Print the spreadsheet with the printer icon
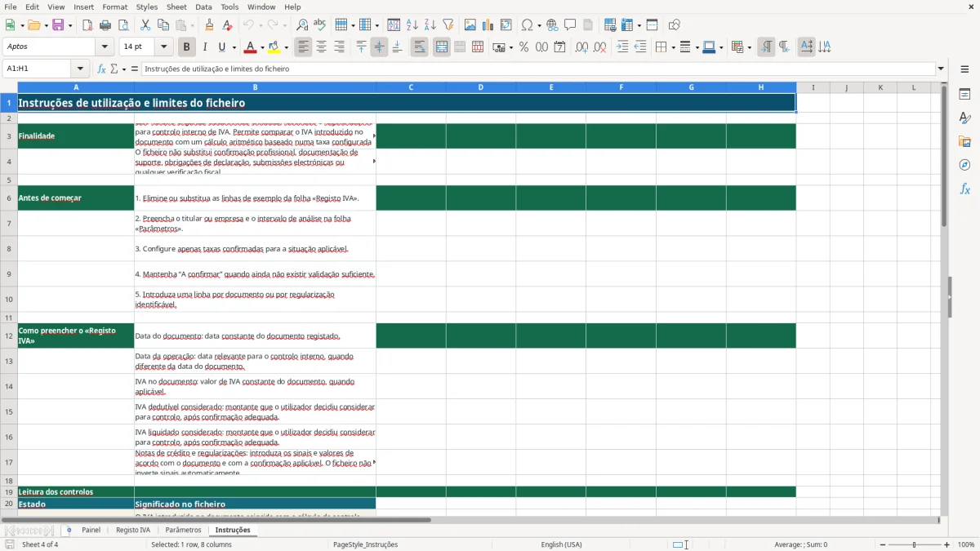The width and height of the screenshot is (980, 551). (105, 25)
